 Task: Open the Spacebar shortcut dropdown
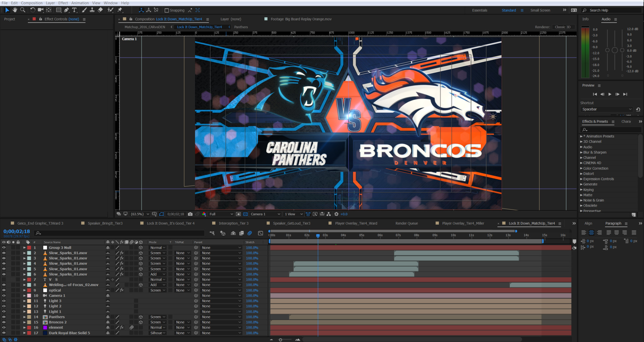pyautogui.click(x=606, y=109)
